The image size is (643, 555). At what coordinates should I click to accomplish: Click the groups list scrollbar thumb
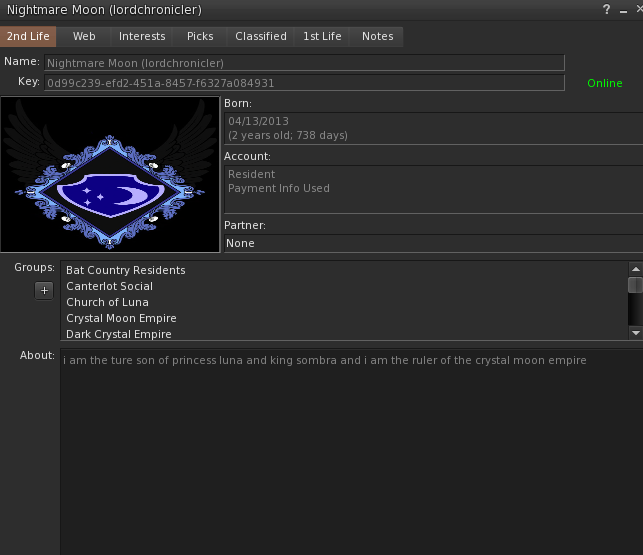[635, 285]
